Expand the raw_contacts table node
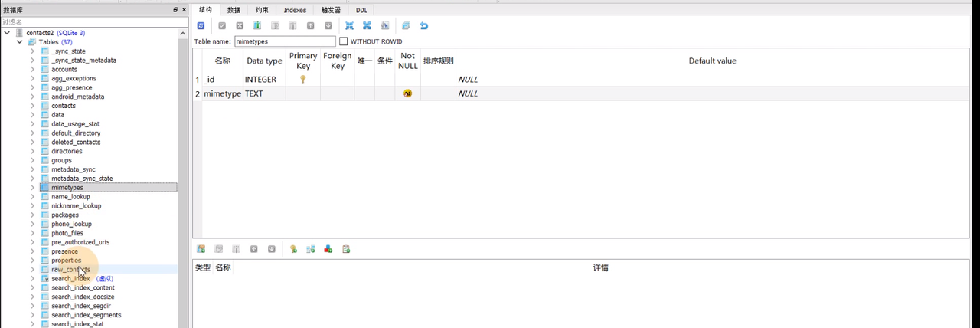Viewport: 980px width, 328px height. click(x=32, y=270)
